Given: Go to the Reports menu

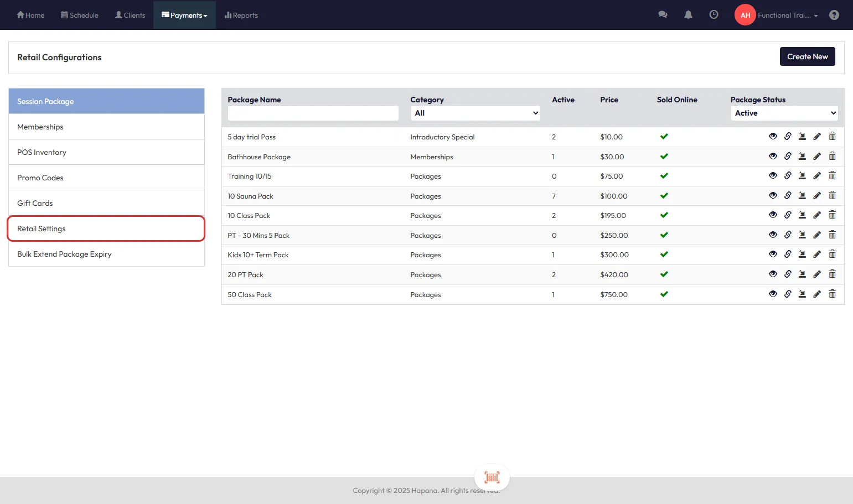Looking at the screenshot, I should coord(241,15).
